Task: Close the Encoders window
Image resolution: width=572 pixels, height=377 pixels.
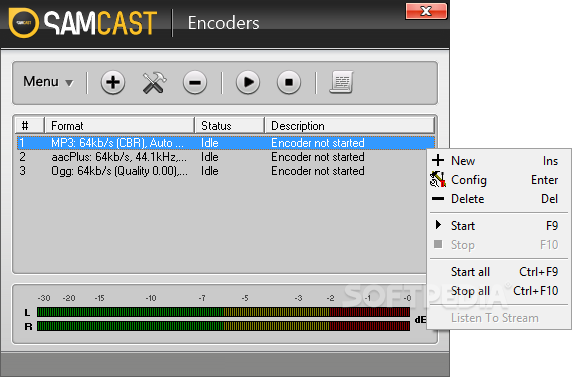Action: point(426,11)
